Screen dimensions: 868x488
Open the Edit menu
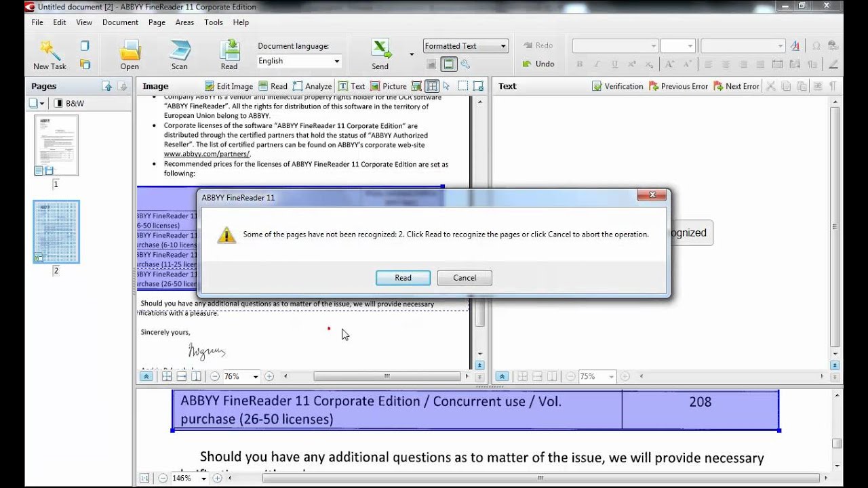tap(60, 22)
